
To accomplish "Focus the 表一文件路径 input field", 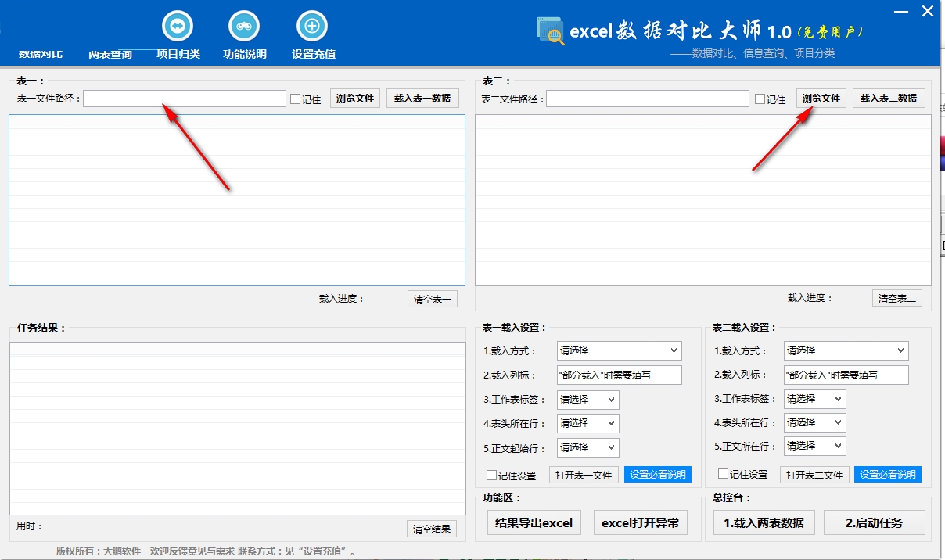I will (x=185, y=99).
